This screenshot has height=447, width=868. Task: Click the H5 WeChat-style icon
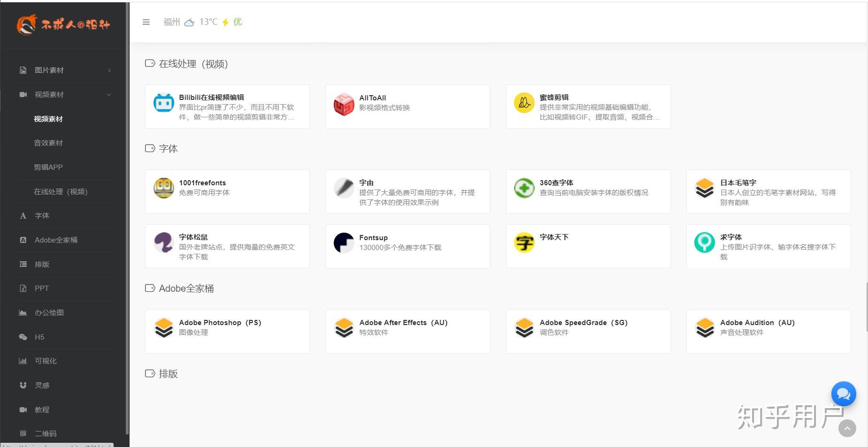(x=23, y=337)
